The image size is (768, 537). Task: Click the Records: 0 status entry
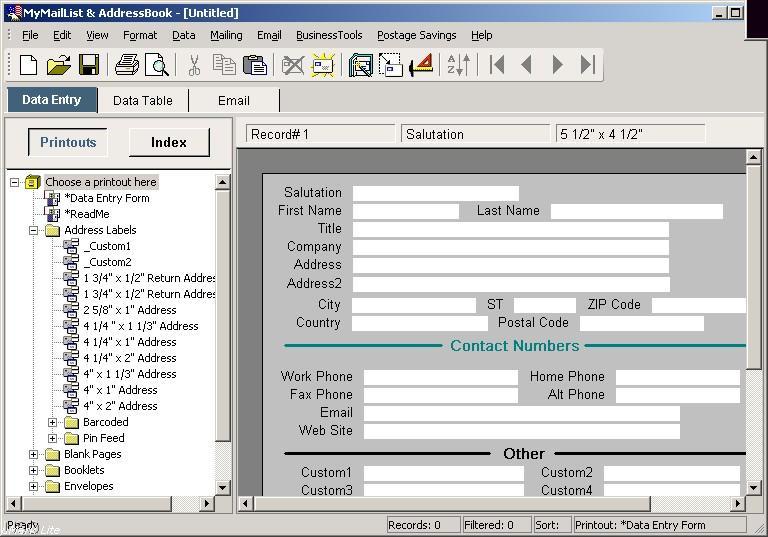point(424,525)
